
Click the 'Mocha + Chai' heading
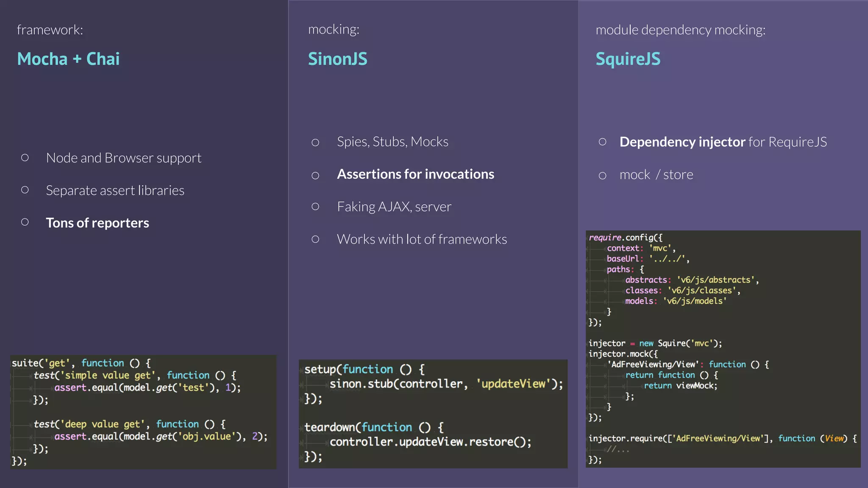(x=68, y=59)
